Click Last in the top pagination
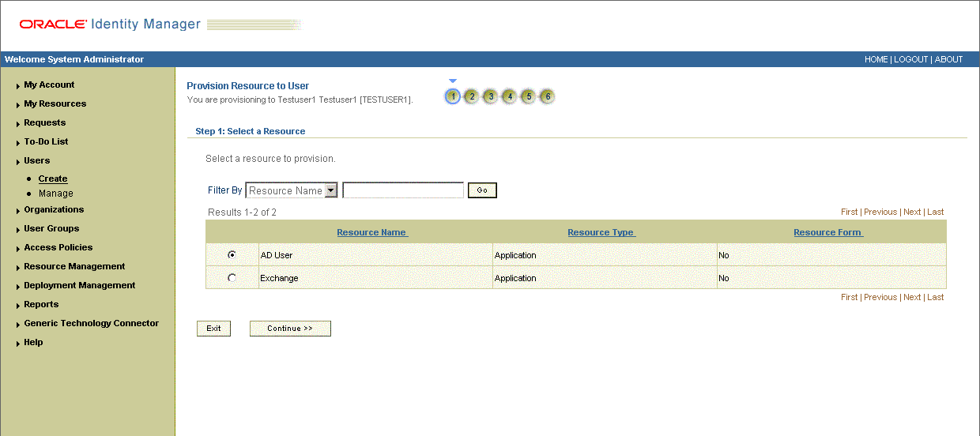The image size is (980, 436). 936,212
